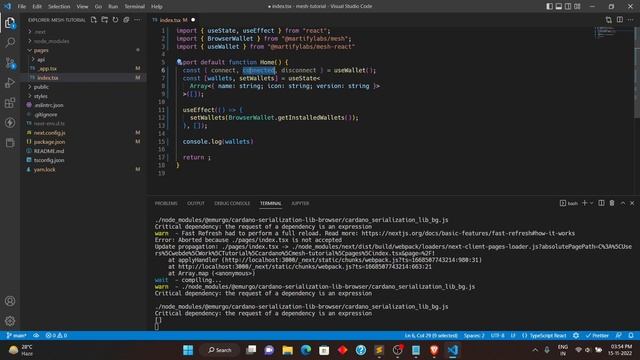Open tsconfig.json in the file tree
The image size is (640, 360).
(x=49, y=160)
